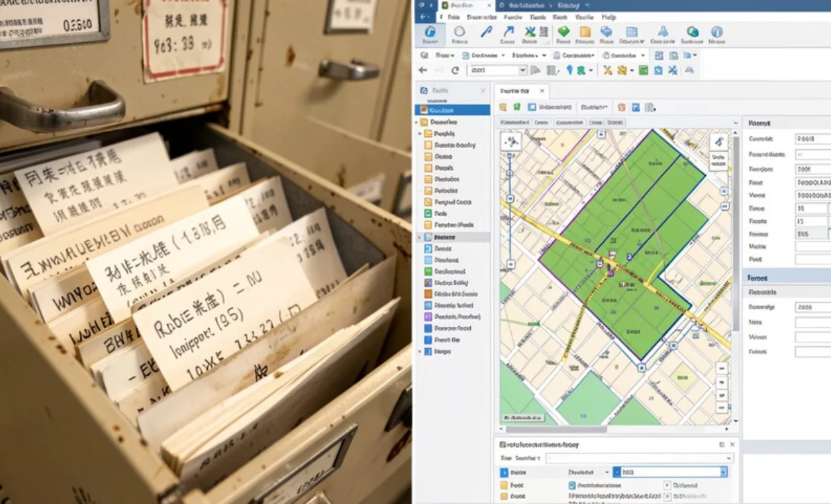The height and width of the screenshot is (504, 831).
Task: Open the Help menu
Action: click(x=607, y=17)
